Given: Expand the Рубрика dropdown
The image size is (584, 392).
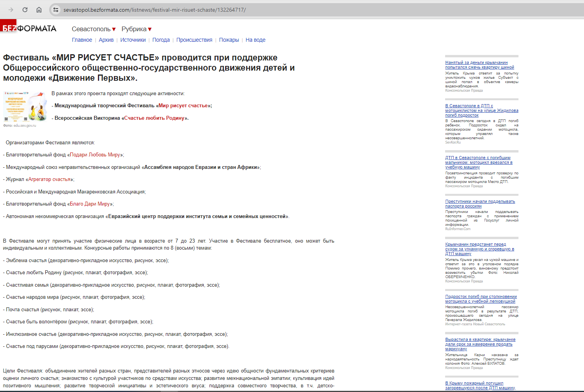Looking at the screenshot, I should tap(137, 29).
